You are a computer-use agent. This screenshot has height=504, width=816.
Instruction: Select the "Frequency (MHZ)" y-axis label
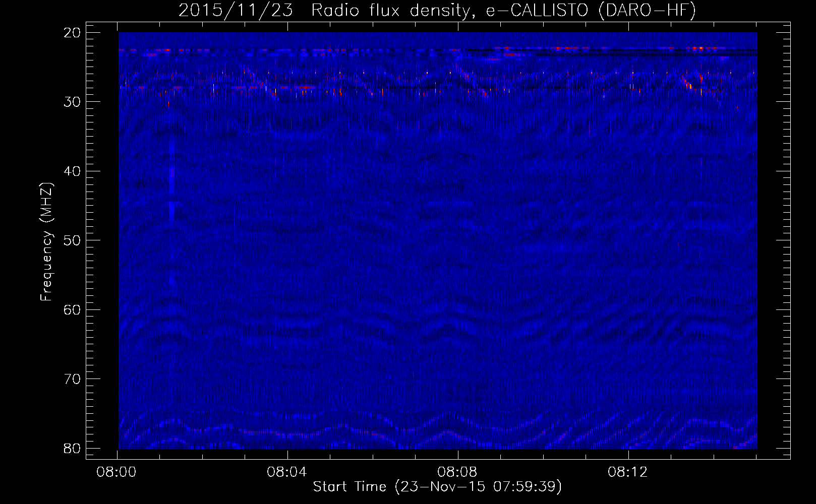coord(46,241)
